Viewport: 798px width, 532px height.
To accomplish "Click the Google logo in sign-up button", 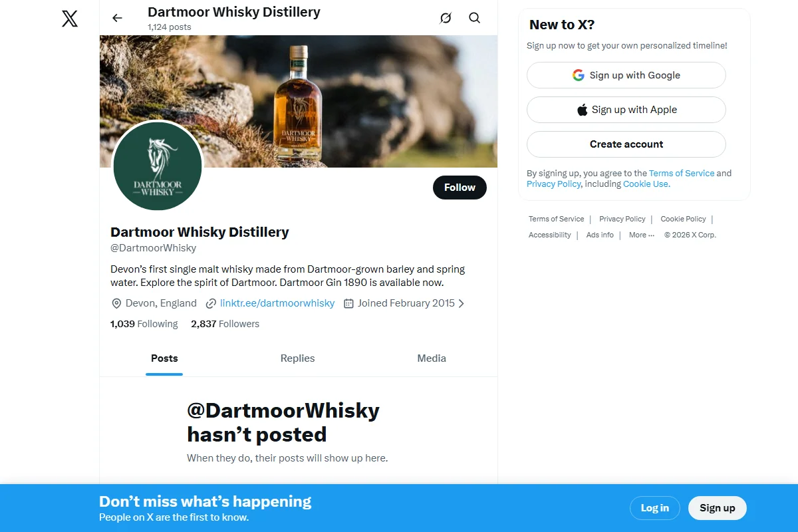I will point(579,75).
